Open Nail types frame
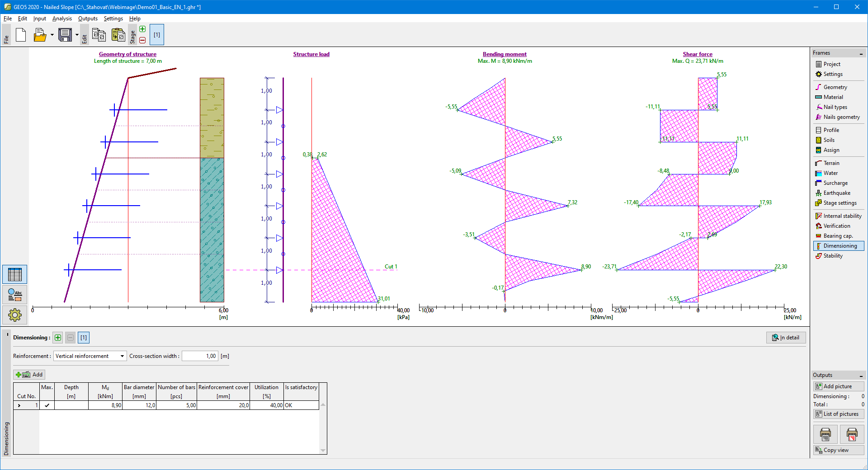The height and width of the screenshot is (470, 868). (835, 107)
